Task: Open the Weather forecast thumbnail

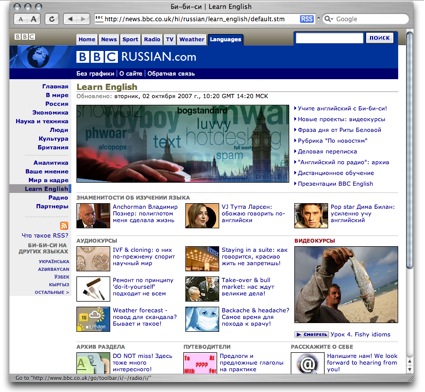Action: (x=93, y=319)
